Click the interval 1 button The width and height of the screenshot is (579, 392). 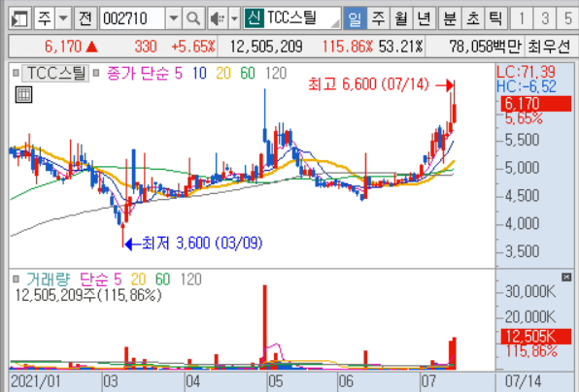click(x=522, y=18)
